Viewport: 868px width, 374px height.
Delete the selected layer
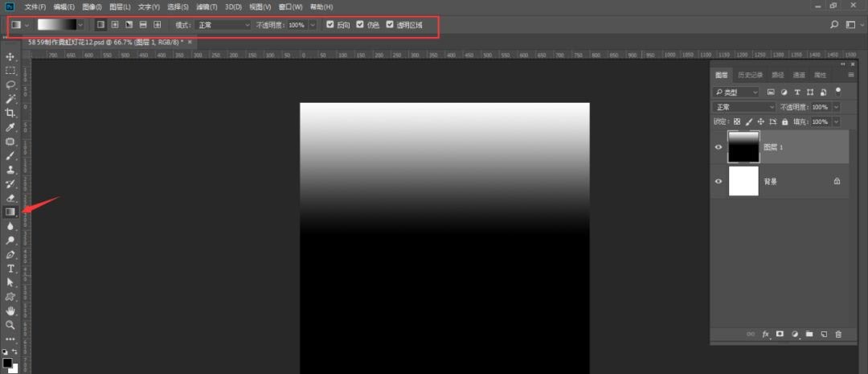(838, 334)
